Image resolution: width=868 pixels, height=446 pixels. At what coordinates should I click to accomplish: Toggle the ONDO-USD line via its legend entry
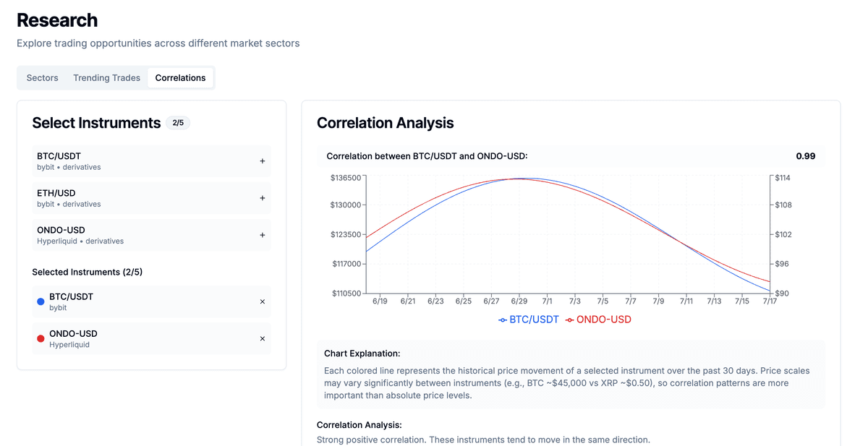603,319
